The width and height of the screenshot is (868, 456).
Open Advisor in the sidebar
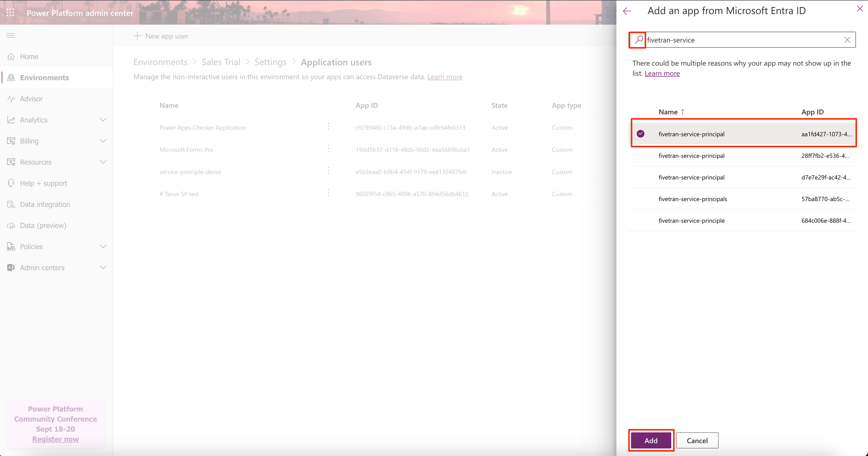31,99
